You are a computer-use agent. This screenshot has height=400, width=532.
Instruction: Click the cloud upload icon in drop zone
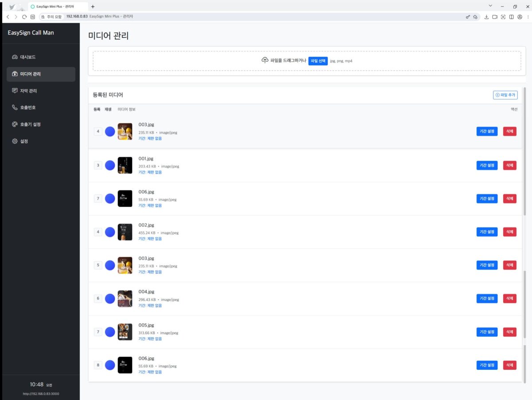pyautogui.click(x=265, y=60)
